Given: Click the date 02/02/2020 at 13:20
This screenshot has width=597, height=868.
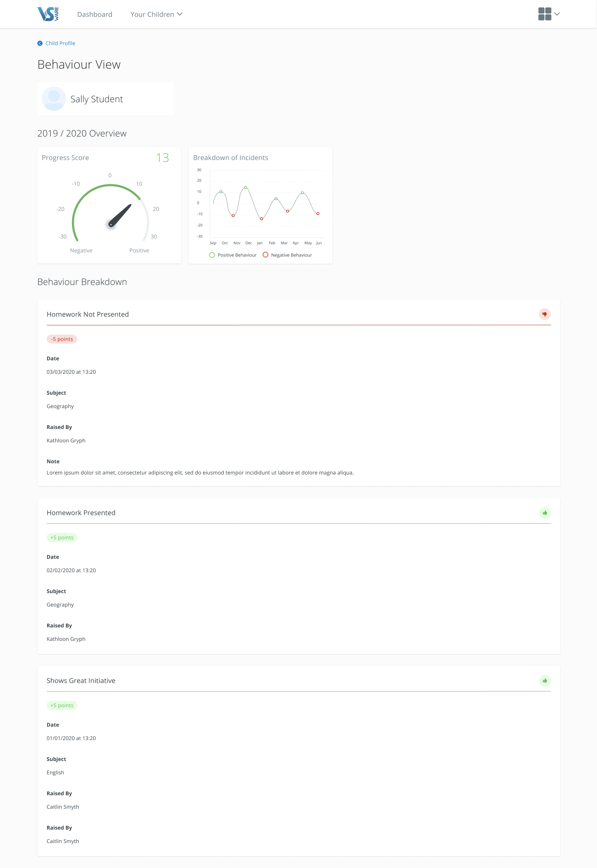Looking at the screenshot, I should [x=71, y=571].
